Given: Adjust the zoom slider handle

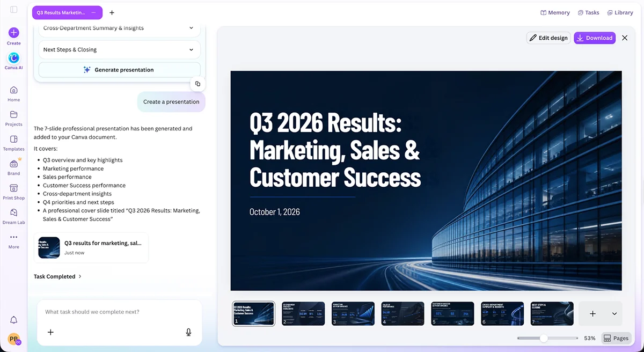Looking at the screenshot, I should [544, 338].
